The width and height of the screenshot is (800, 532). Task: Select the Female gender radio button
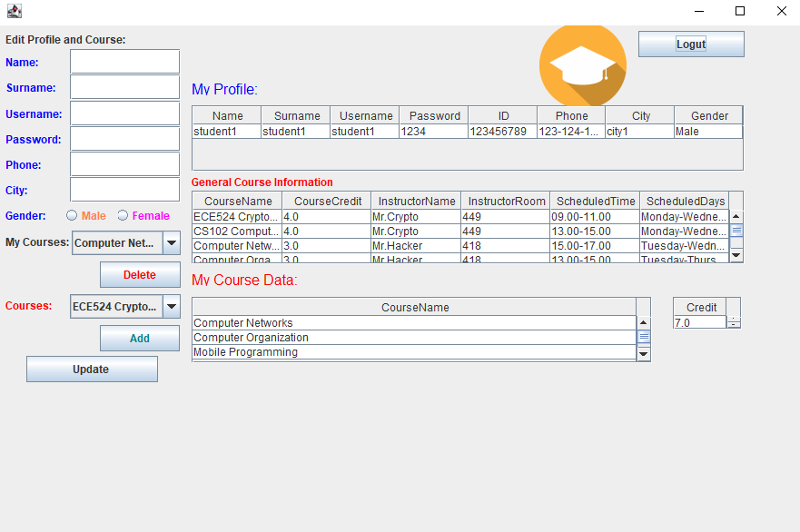[123, 215]
